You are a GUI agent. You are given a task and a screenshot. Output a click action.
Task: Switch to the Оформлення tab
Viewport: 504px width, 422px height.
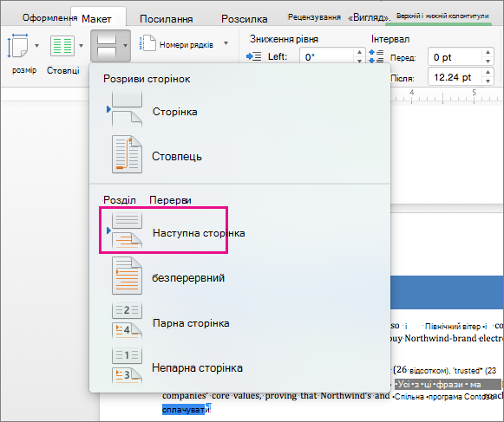click(x=49, y=17)
